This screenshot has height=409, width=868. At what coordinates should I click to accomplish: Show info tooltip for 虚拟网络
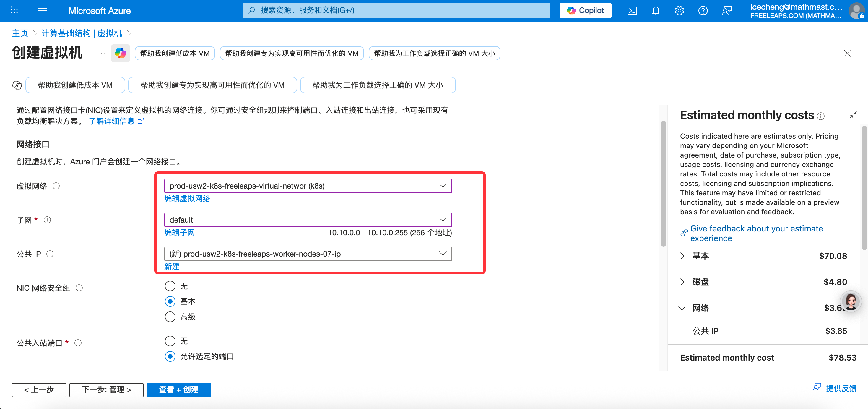pos(56,186)
